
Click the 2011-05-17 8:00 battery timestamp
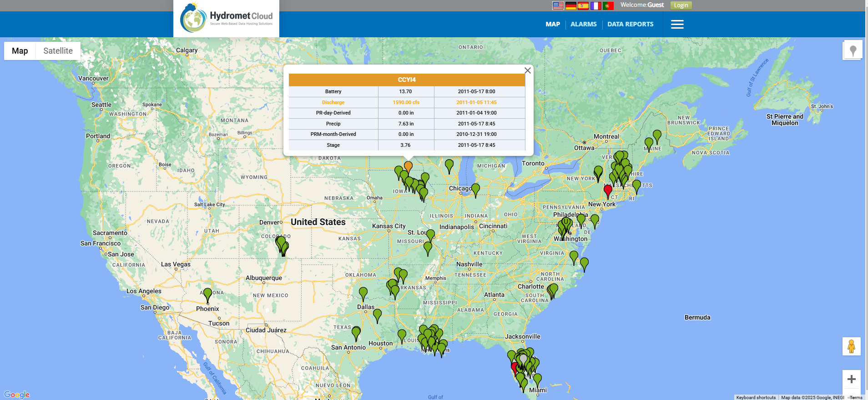(476, 91)
